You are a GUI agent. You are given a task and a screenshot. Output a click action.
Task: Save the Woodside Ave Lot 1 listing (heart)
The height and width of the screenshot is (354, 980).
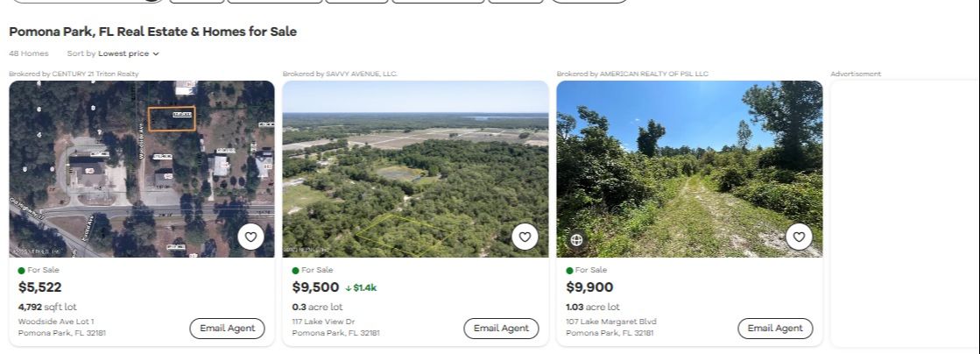tap(250, 237)
